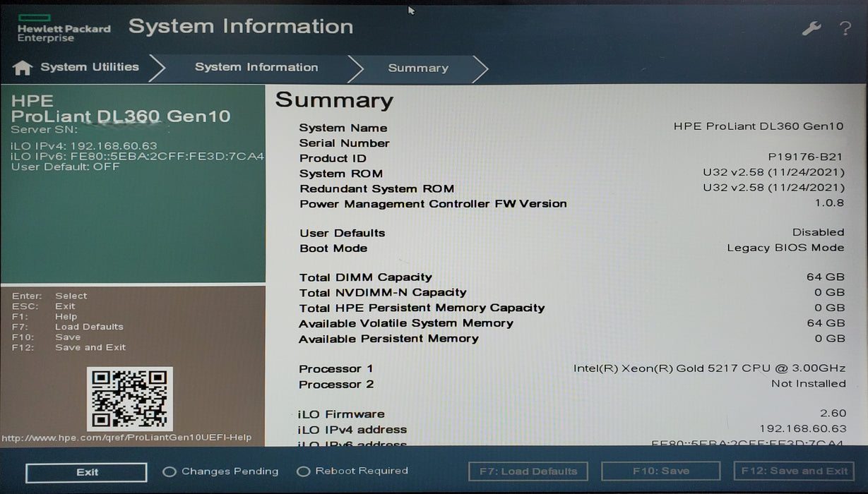Click the F12: Save and Exit button
The width and height of the screenshot is (868, 494).
[x=794, y=471]
